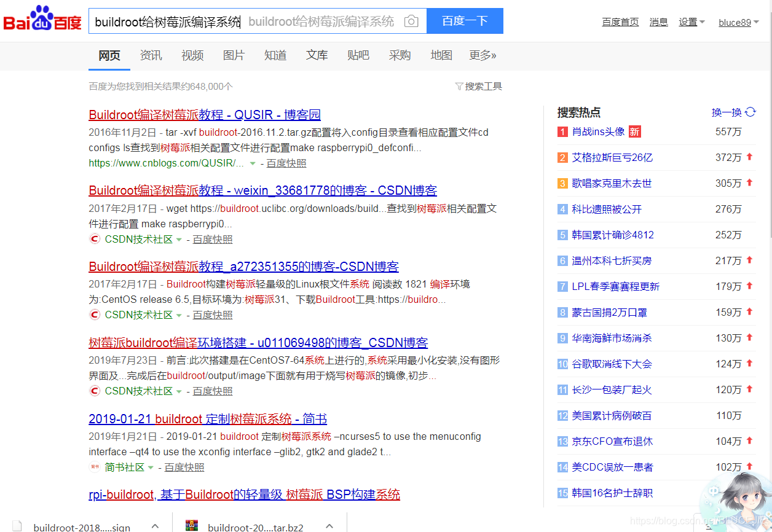Click 换一换 to refresh hot topics
This screenshot has width=772, height=532.
727,112
